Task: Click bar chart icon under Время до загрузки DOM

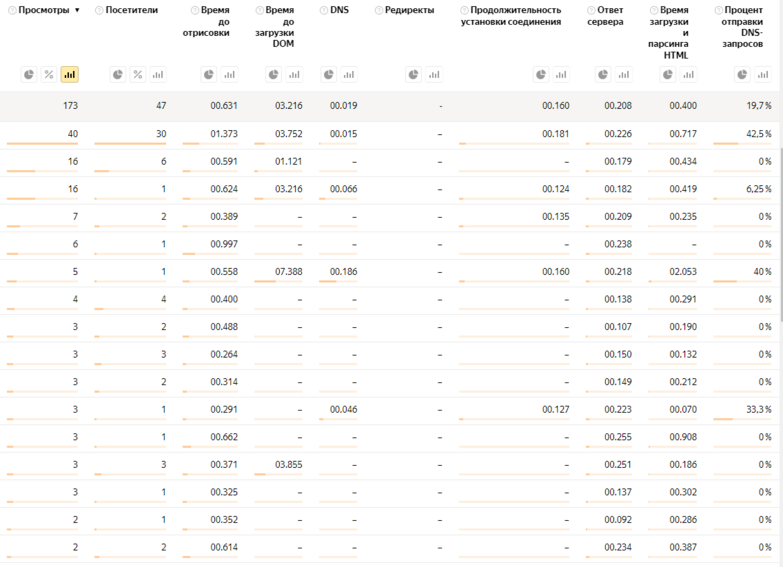Action: coord(294,75)
